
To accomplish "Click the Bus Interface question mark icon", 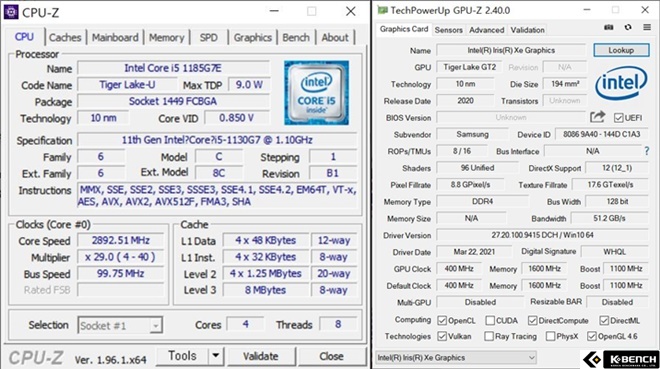I will point(647,151).
